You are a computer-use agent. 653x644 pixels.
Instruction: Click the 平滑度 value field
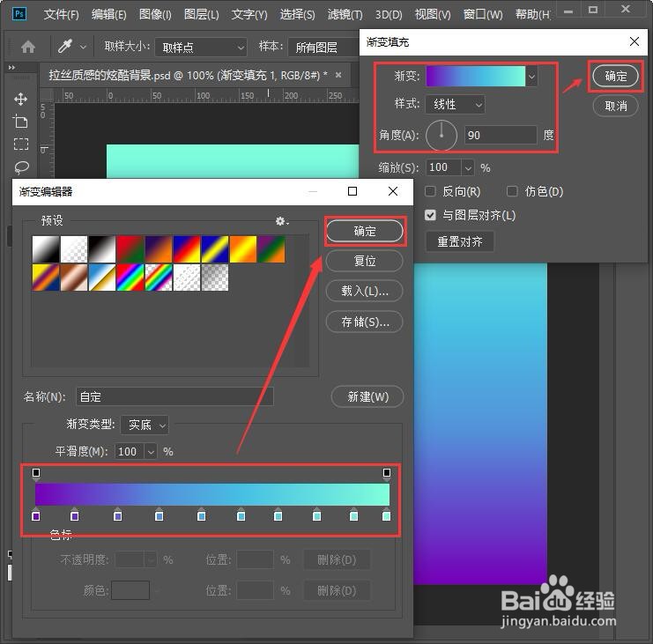pos(130,452)
